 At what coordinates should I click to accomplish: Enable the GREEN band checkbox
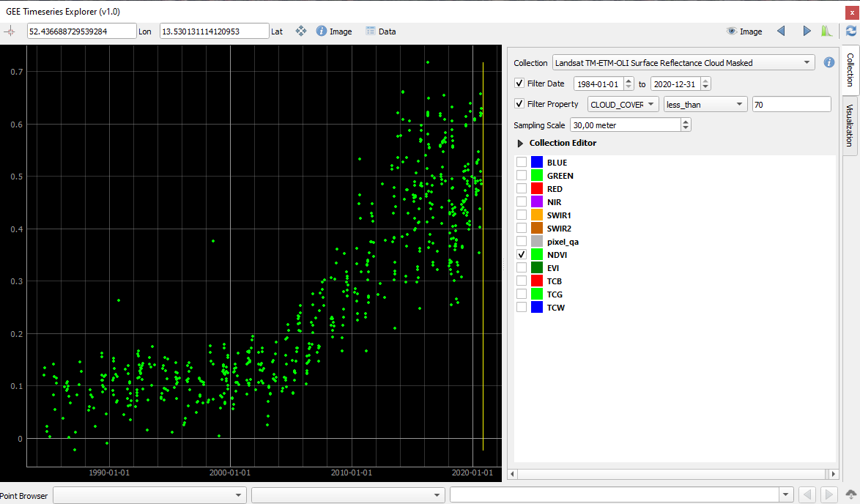click(x=522, y=176)
